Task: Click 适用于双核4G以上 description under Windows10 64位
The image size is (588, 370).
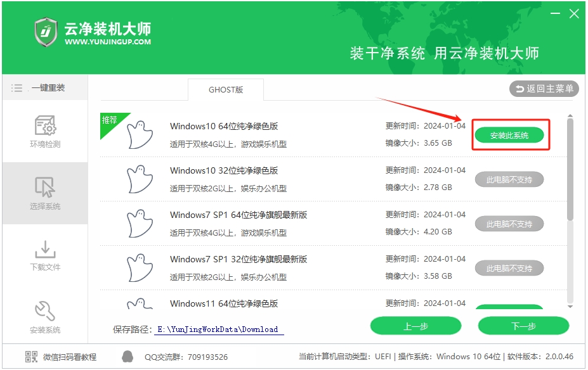Action: (x=228, y=144)
